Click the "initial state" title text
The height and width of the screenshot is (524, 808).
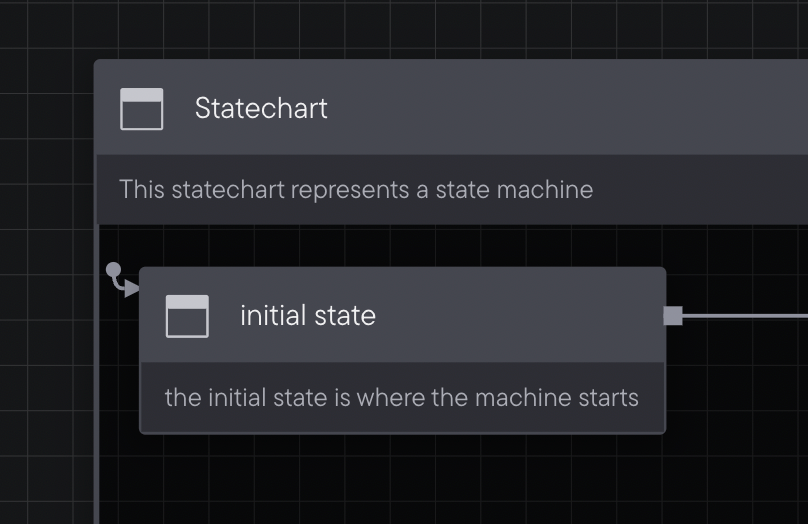click(x=308, y=315)
